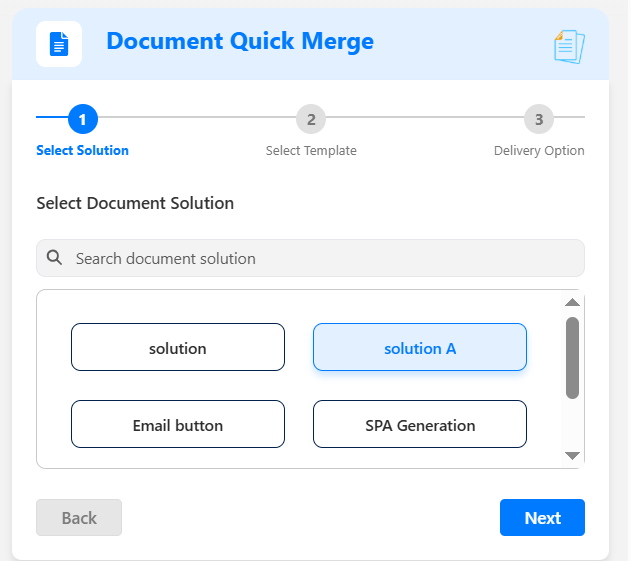Choose the 'solution' option
Image resolution: width=631 pixels, height=561 pixels.
point(178,347)
